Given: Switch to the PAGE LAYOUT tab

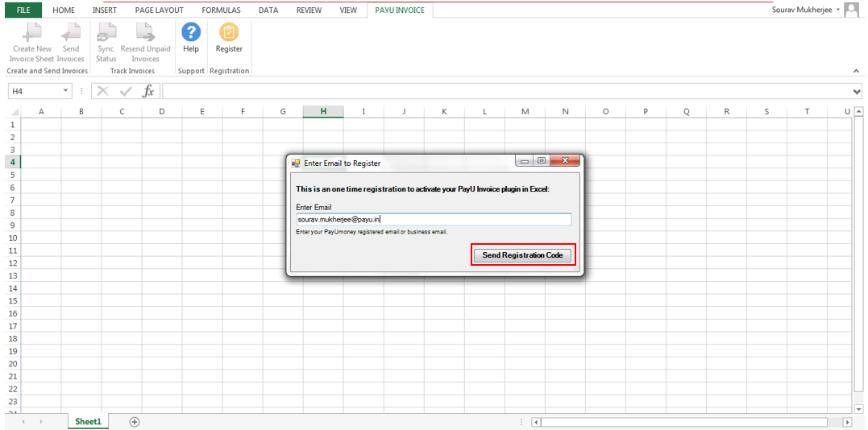Looking at the screenshot, I should pyautogui.click(x=160, y=10).
